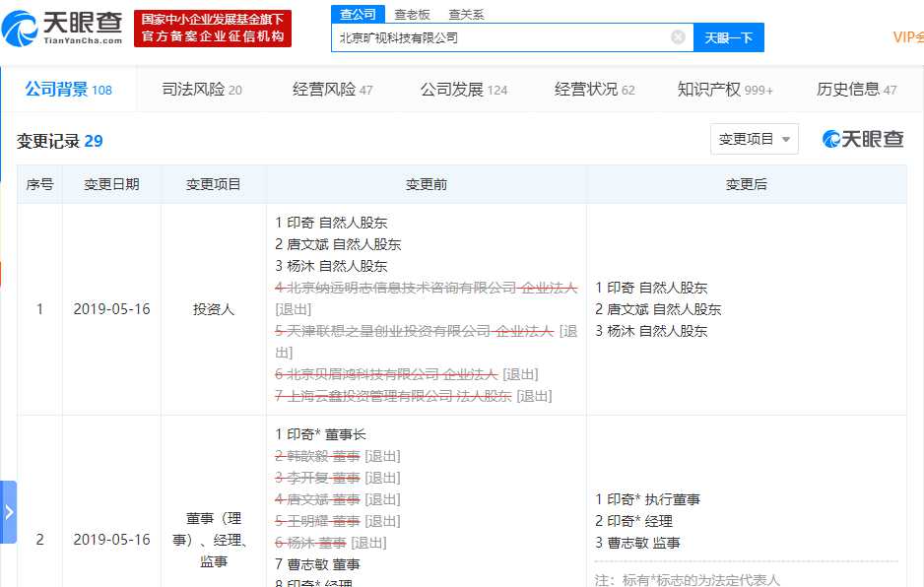
Task: Click the TianYanCha logo at top left
Action: [x=63, y=28]
